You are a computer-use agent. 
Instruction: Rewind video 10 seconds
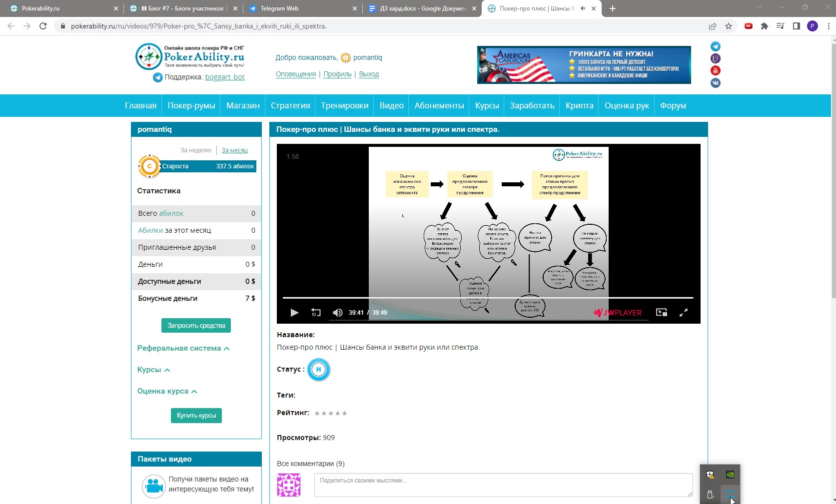coord(316,313)
